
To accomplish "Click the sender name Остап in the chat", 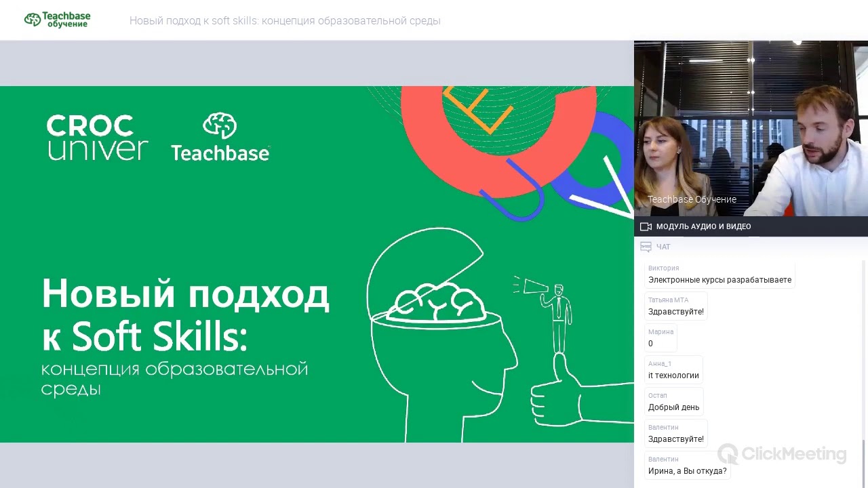I will pyautogui.click(x=658, y=396).
